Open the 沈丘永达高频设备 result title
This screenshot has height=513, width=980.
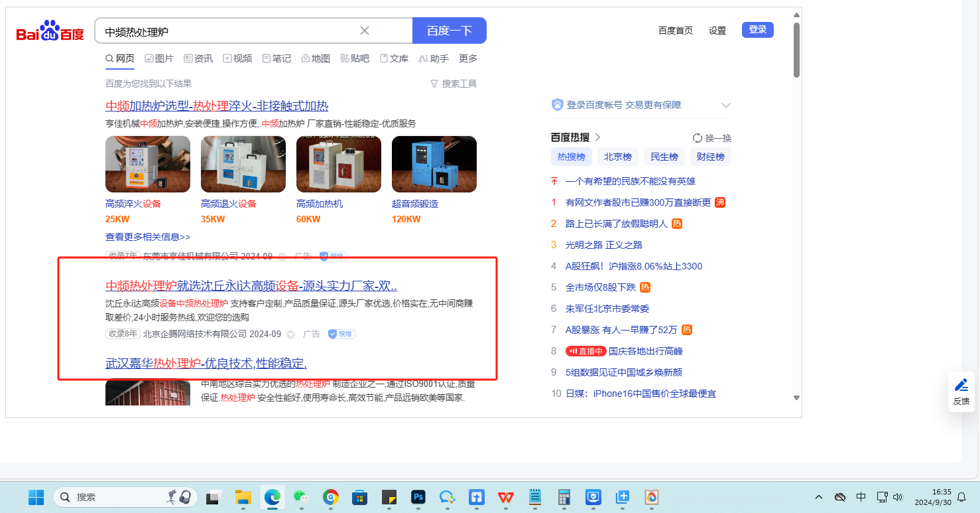251,286
